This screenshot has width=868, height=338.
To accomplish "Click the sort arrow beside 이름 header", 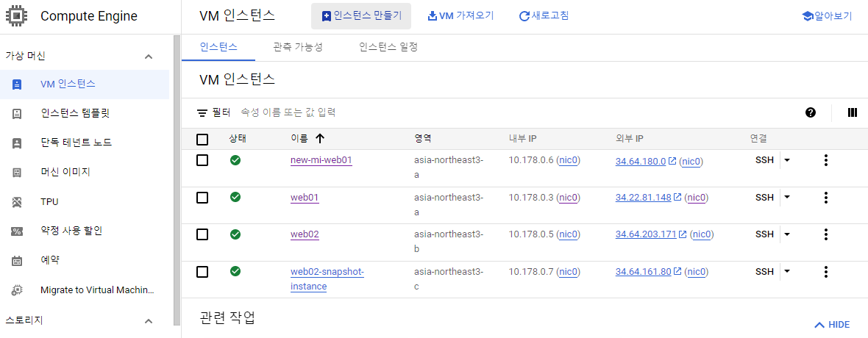I will 320,138.
